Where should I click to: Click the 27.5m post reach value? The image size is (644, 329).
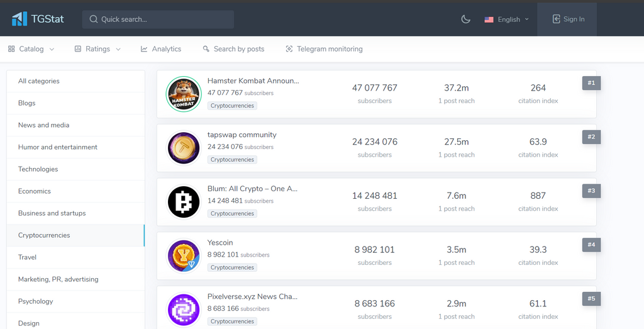[x=457, y=142]
